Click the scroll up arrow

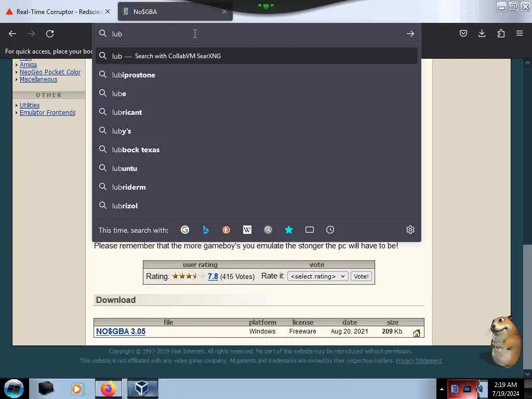(x=527, y=63)
